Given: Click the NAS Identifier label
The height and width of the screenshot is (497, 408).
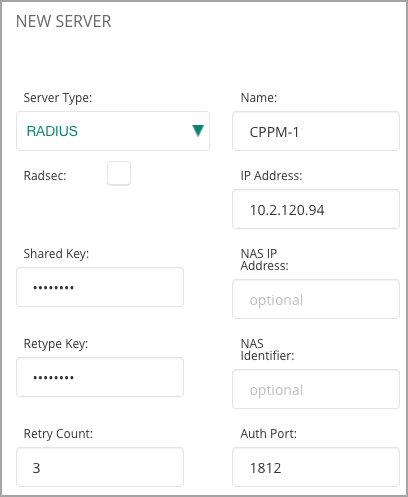Looking at the screenshot, I should [267, 350].
